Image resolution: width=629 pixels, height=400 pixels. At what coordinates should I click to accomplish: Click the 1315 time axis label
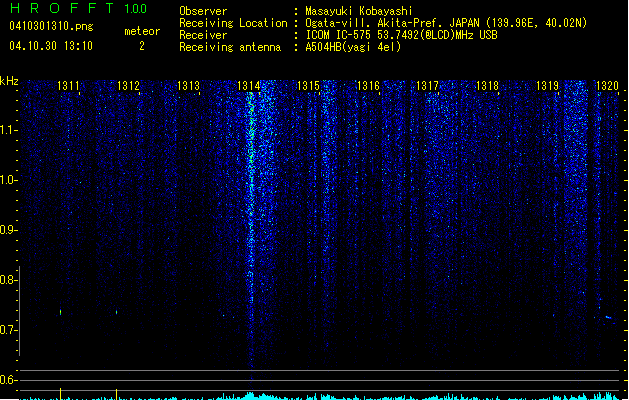point(308,85)
